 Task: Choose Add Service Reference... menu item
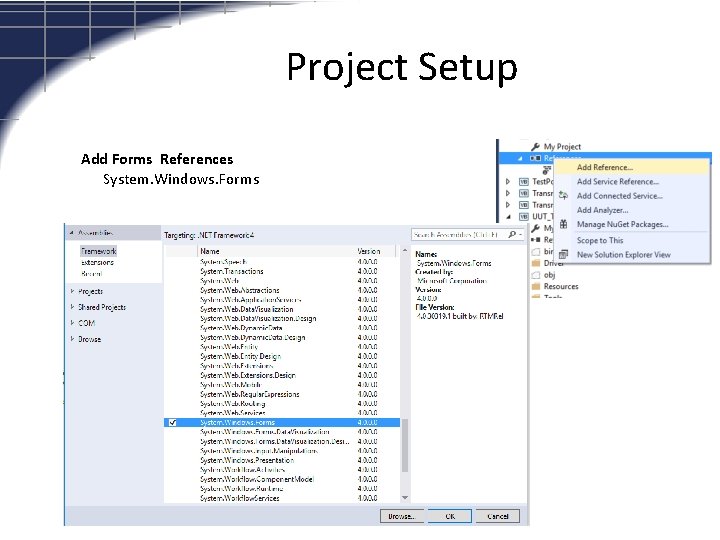[x=631, y=181]
